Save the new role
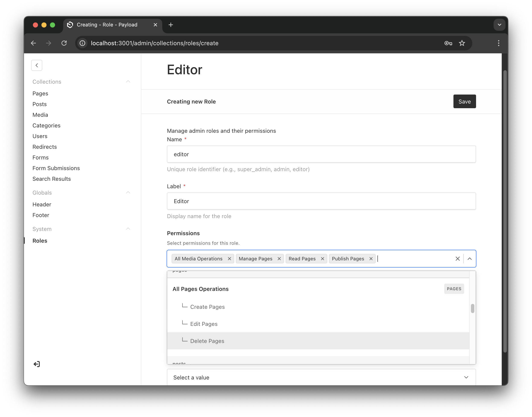532x417 pixels. pyautogui.click(x=464, y=101)
